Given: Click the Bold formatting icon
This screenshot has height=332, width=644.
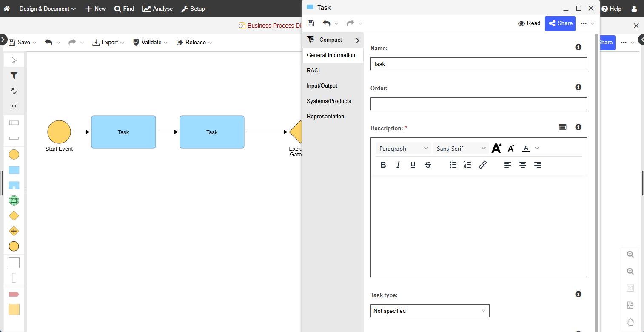Looking at the screenshot, I should tap(383, 165).
